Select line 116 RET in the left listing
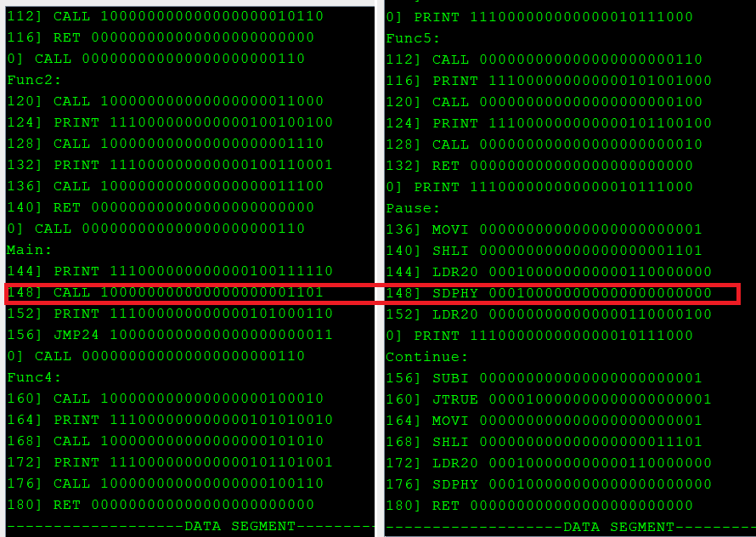This screenshot has height=537, width=756. tap(161, 37)
